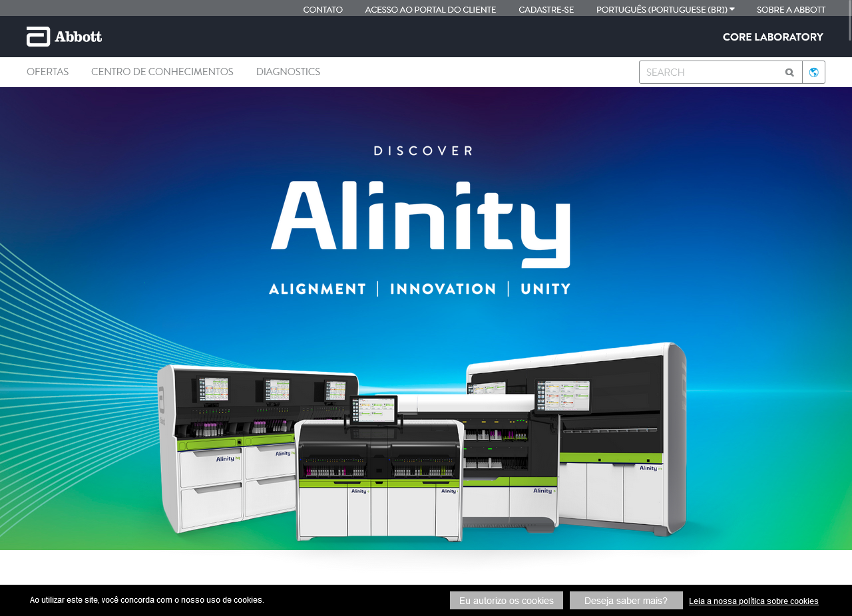
Task: Click the Contato link
Action: [323, 9]
